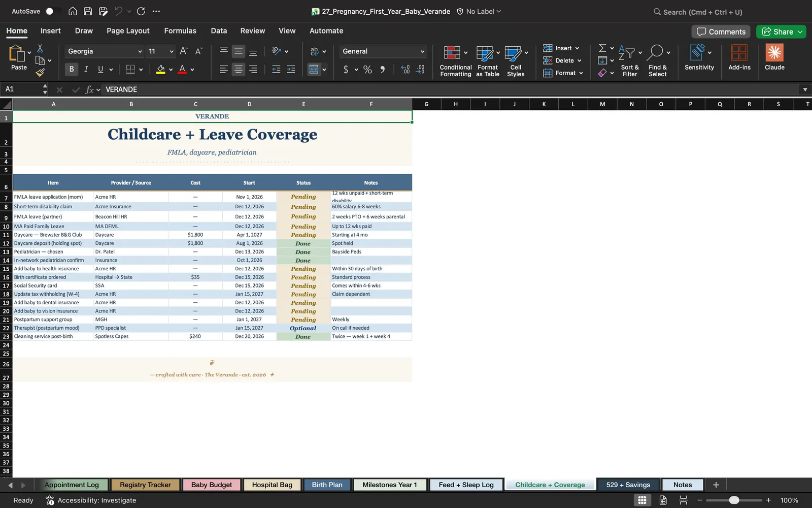Switch to the Baby Budget sheet tab
Image resolution: width=812 pixels, height=508 pixels.
tap(212, 485)
